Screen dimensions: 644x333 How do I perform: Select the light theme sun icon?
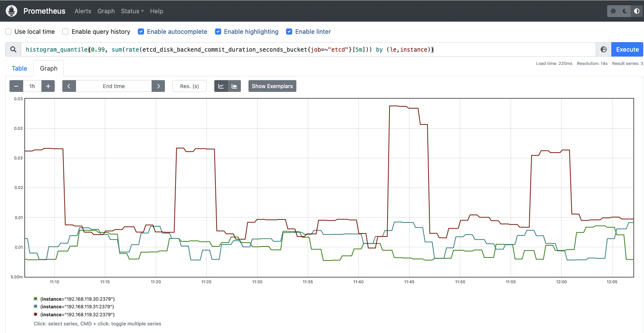[613, 11]
